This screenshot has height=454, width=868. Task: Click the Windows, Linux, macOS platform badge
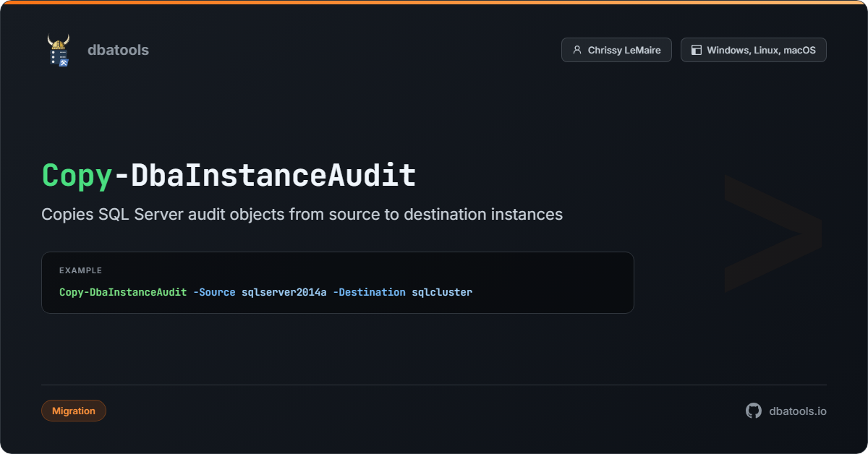[x=754, y=50]
